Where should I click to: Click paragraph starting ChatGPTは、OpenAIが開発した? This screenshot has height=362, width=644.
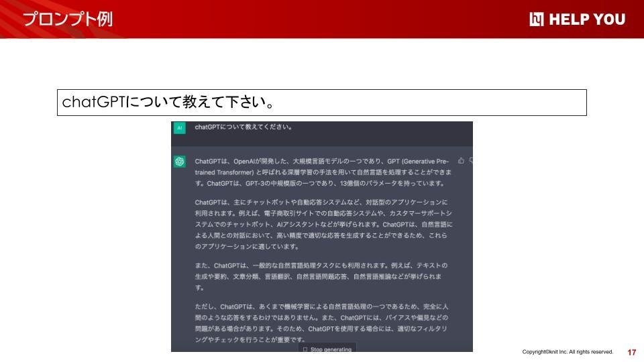pyautogui.click(x=323, y=172)
